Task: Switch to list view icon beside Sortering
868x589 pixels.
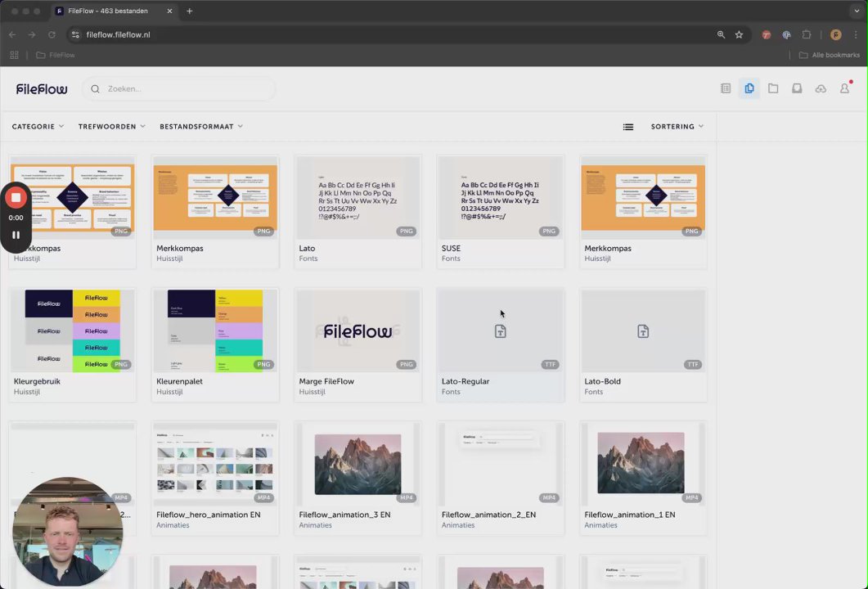Action: [627, 127]
